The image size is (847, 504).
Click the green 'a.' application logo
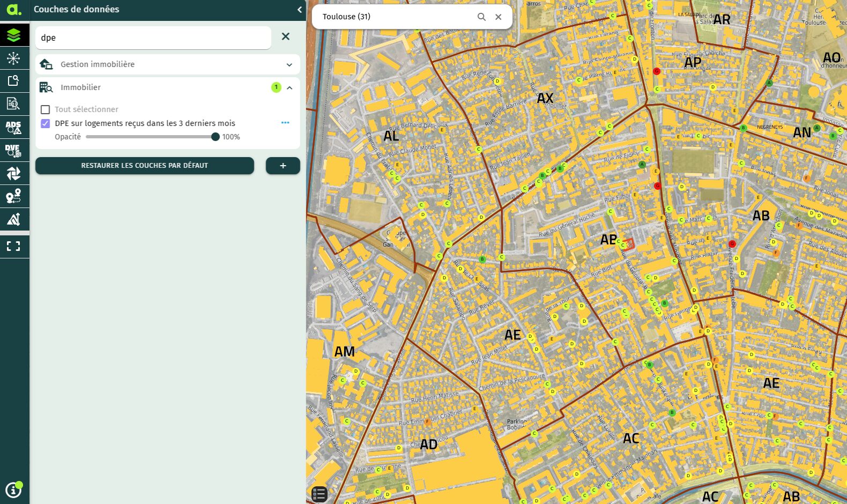pos(14,10)
